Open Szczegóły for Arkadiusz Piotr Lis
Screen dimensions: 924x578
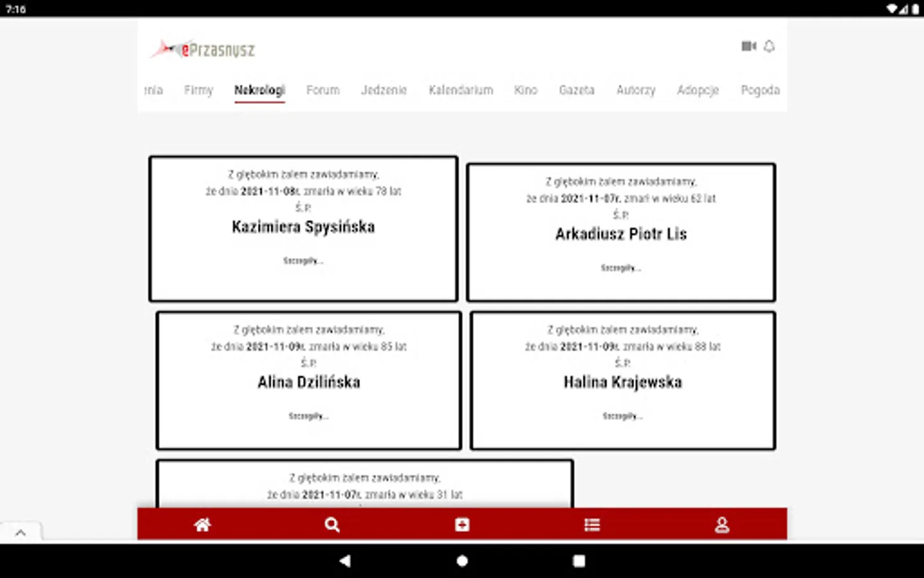[620, 268]
